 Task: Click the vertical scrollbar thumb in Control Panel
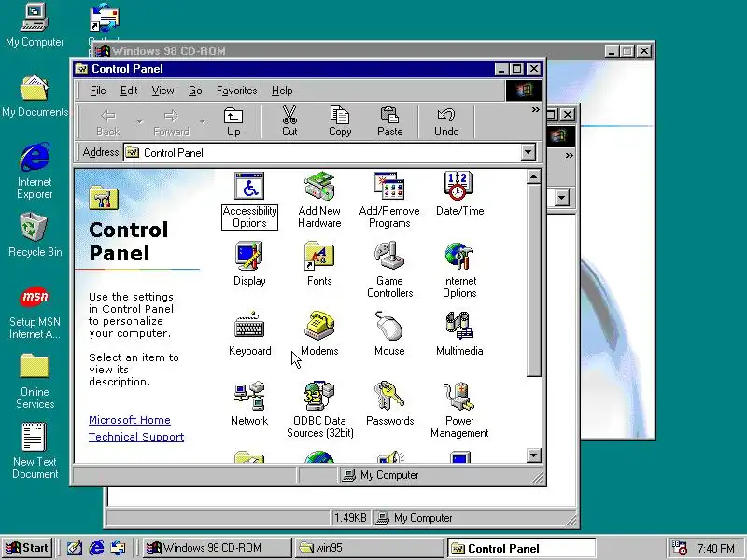click(533, 281)
